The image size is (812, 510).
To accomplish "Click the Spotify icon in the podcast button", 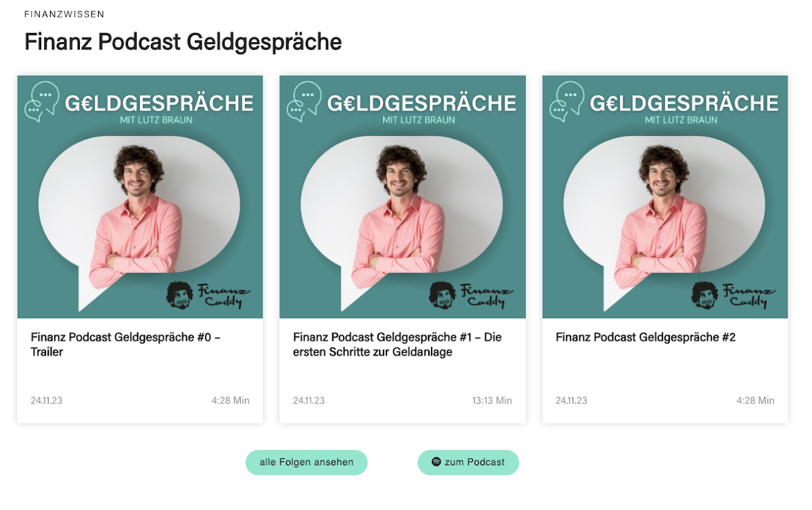I will [x=436, y=462].
